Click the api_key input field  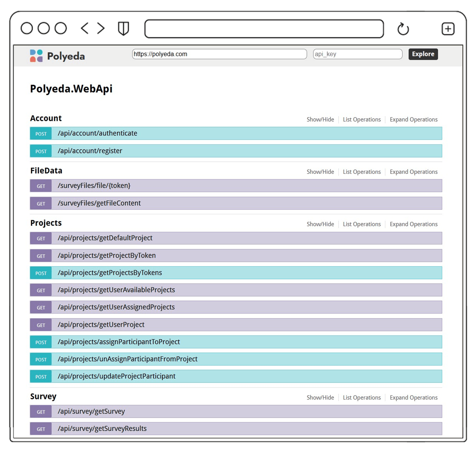358,54
